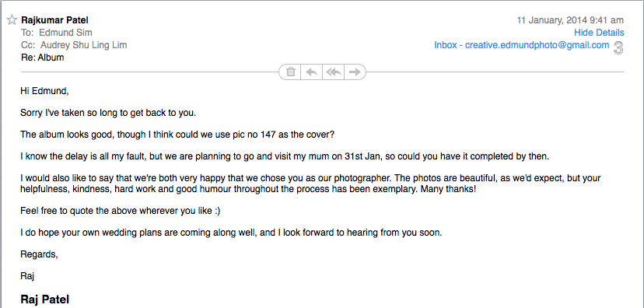
Task: Flag the message with the star icon
Action: [x=12, y=19]
